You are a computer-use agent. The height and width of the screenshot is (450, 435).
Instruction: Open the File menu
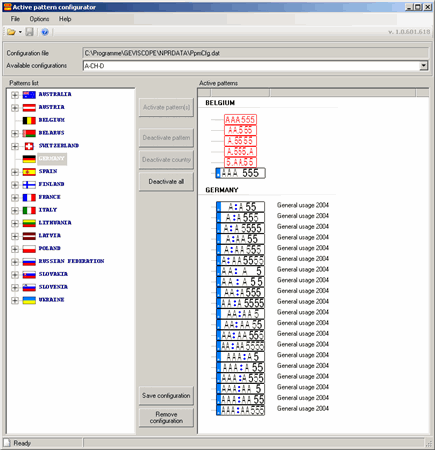[x=15, y=19]
